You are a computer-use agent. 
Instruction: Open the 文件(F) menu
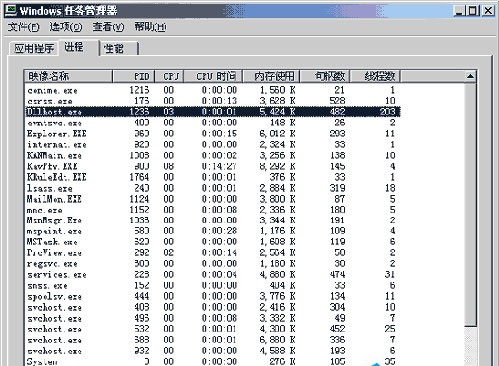click(23, 27)
